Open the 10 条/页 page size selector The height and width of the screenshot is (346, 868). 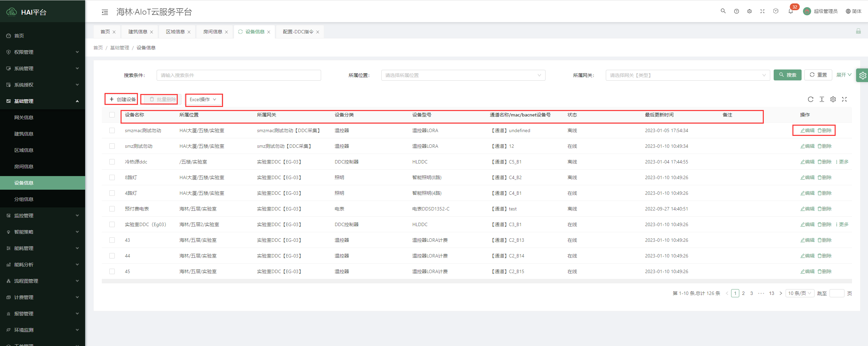coord(800,293)
